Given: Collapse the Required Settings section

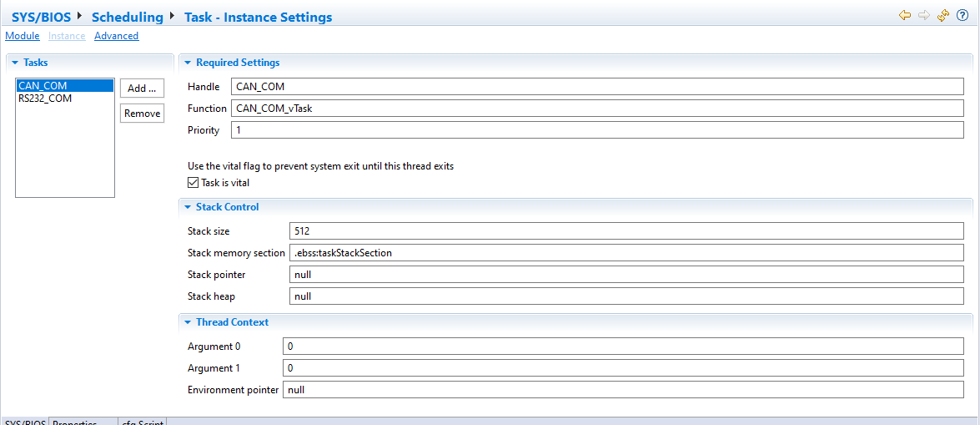Looking at the screenshot, I should [188, 63].
